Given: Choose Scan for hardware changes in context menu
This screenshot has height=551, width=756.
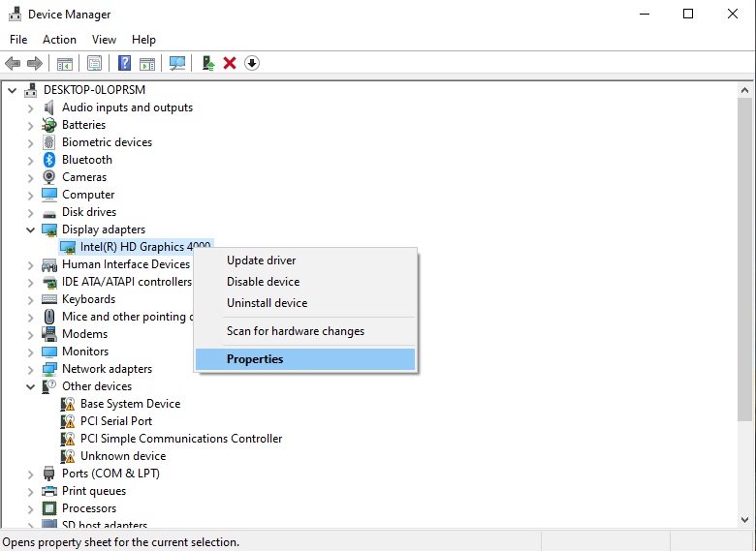Looking at the screenshot, I should [305, 331].
